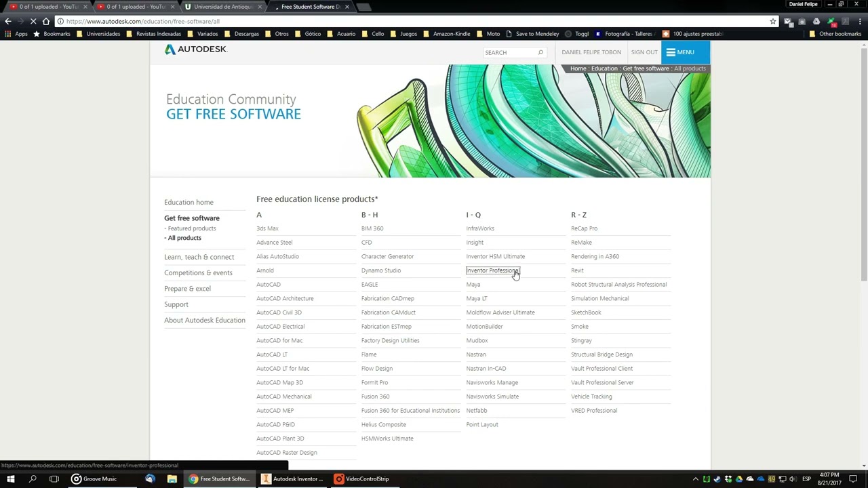
Task: Open the Chrome three-dot menu
Action: 861,21
